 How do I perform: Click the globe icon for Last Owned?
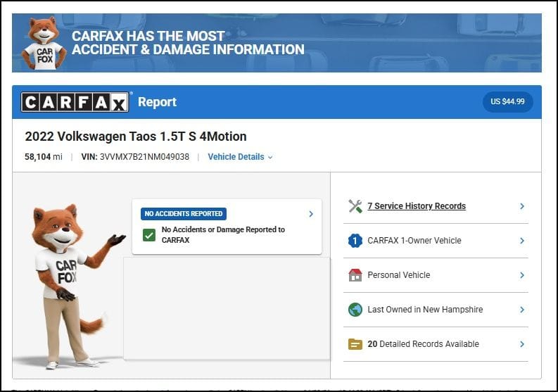click(x=355, y=310)
